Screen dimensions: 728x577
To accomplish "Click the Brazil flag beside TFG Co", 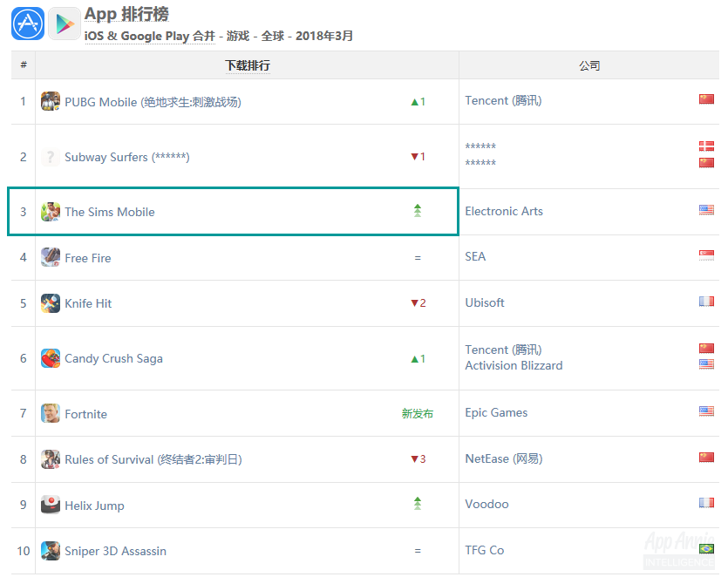I will pos(706,549).
